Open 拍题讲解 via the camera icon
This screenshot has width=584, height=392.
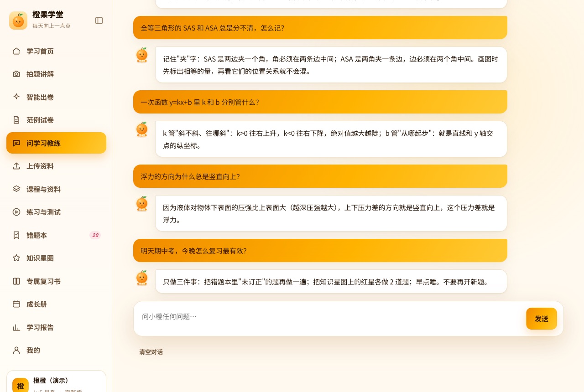tap(16, 74)
